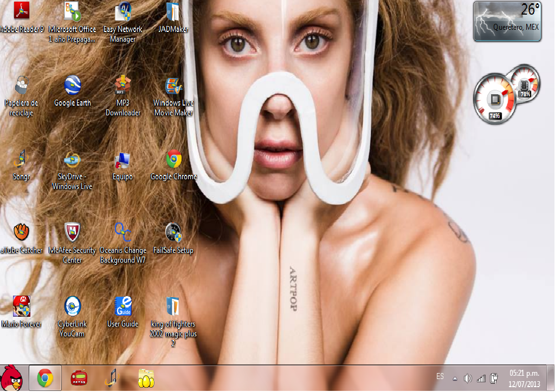
Task: Open the Querétaro weather gadget
Action: [507, 21]
